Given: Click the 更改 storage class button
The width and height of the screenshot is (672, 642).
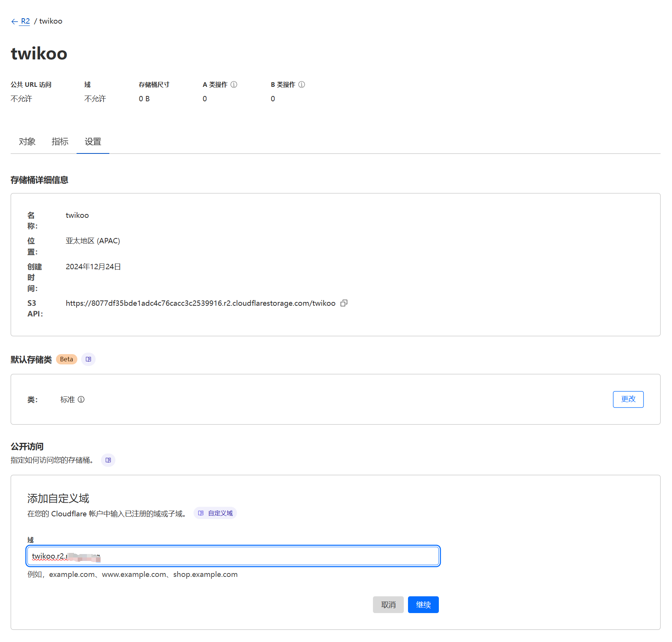Looking at the screenshot, I should pyautogui.click(x=628, y=399).
